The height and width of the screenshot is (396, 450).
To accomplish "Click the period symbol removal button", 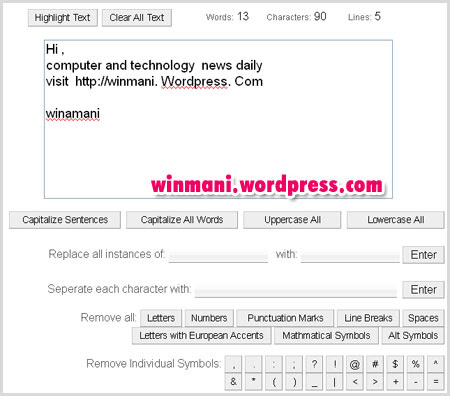I will (x=254, y=364).
